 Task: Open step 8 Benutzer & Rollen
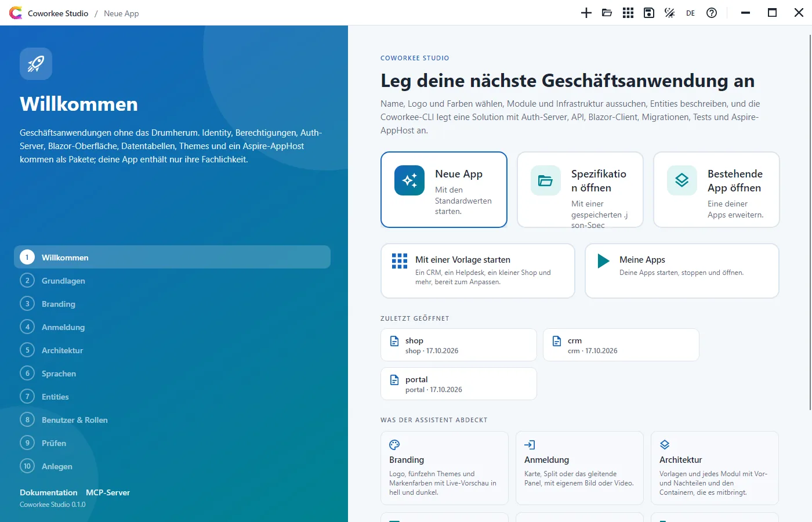(172, 419)
